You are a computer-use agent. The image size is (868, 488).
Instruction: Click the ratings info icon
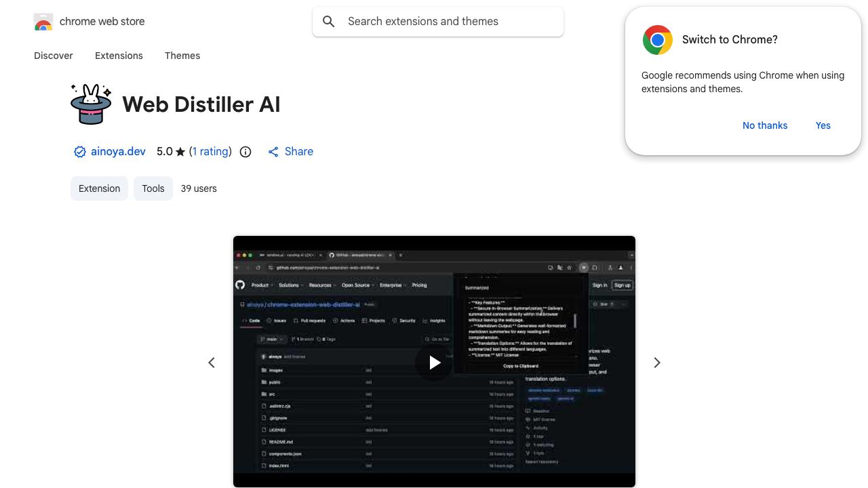245,152
